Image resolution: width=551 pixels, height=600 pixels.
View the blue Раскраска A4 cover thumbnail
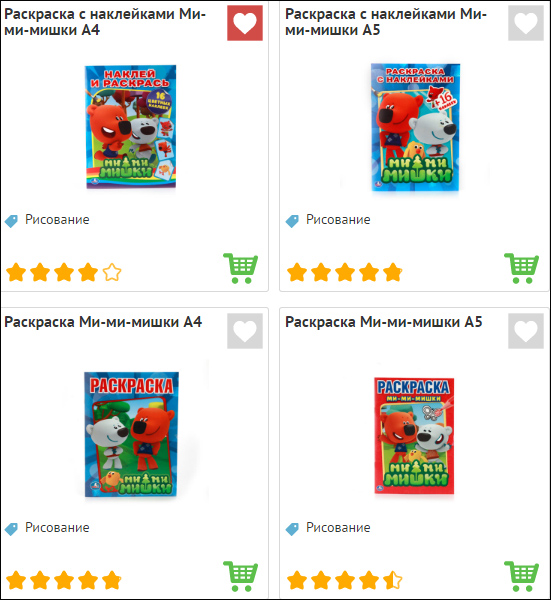(131, 434)
